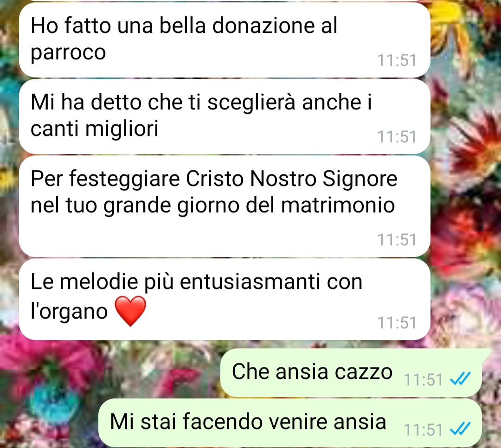Click blue double-check on "Che ansia cazzo"
The width and height of the screenshot is (501, 448).
pyautogui.click(x=460, y=378)
